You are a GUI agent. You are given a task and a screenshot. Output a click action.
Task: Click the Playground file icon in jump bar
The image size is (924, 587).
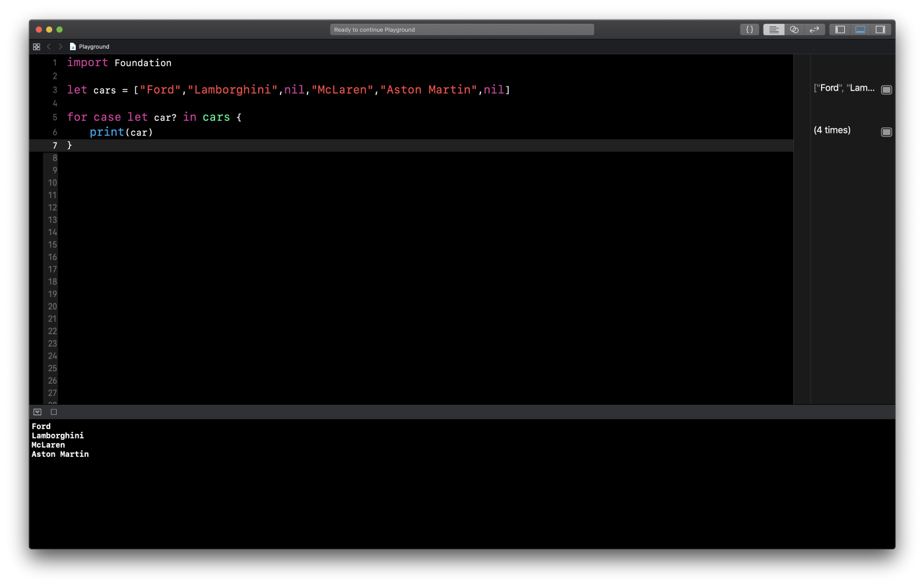pos(73,47)
